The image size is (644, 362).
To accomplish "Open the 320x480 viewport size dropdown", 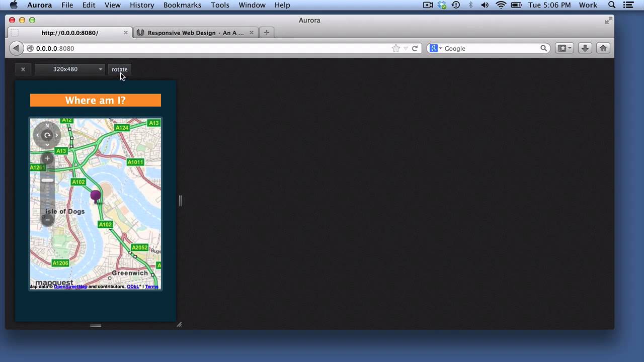I will click(x=69, y=69).
